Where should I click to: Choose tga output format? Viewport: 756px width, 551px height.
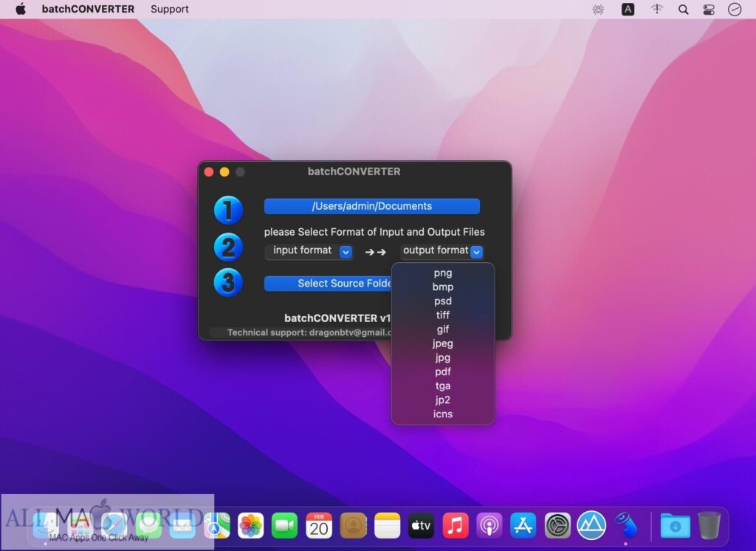(x=443, y=386)
